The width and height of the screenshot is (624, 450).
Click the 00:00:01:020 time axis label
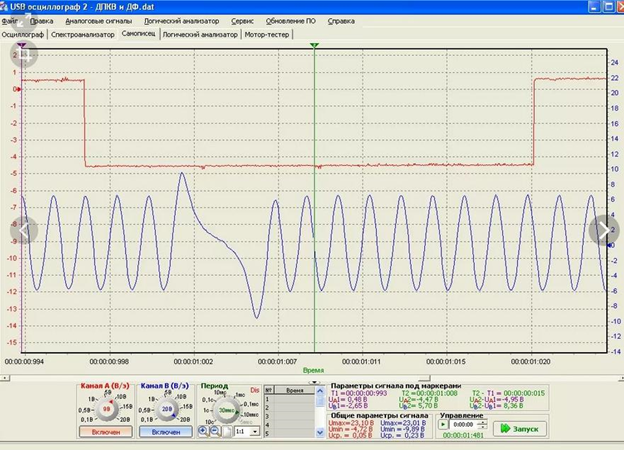pos(530,362)
